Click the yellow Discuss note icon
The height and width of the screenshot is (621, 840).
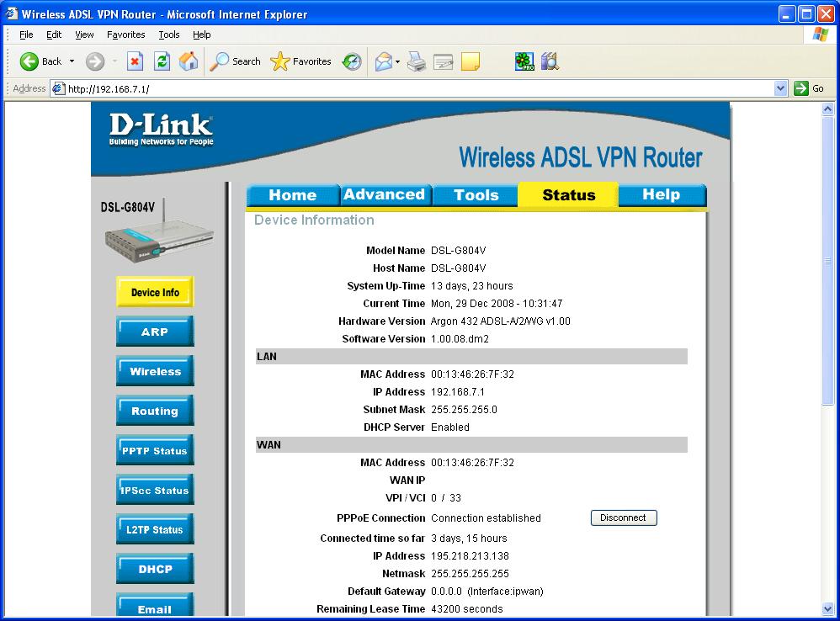click(470, 61)
